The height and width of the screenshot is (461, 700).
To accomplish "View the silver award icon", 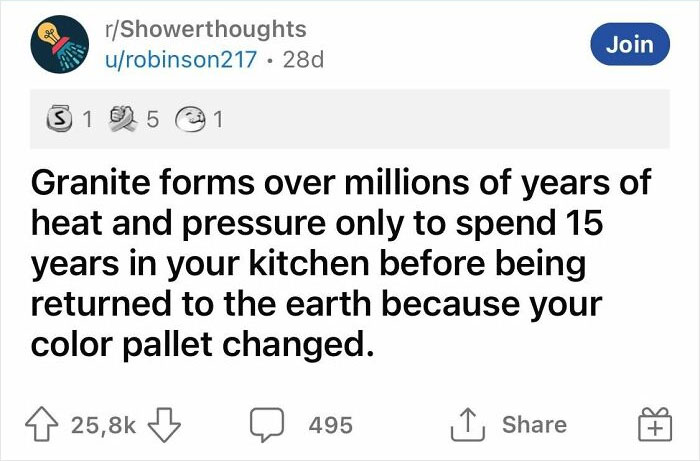I will point(59,118).
